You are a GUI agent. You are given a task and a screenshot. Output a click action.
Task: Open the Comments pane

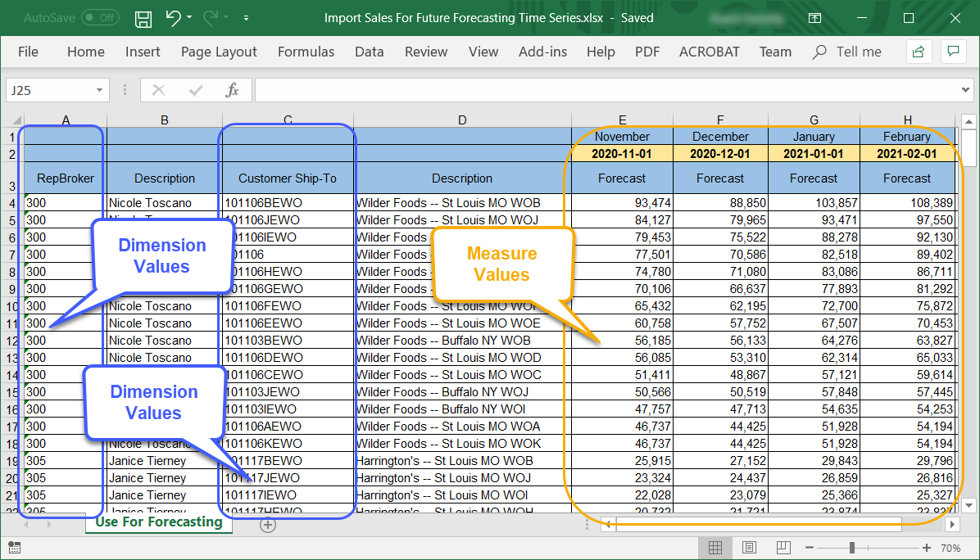953,51
